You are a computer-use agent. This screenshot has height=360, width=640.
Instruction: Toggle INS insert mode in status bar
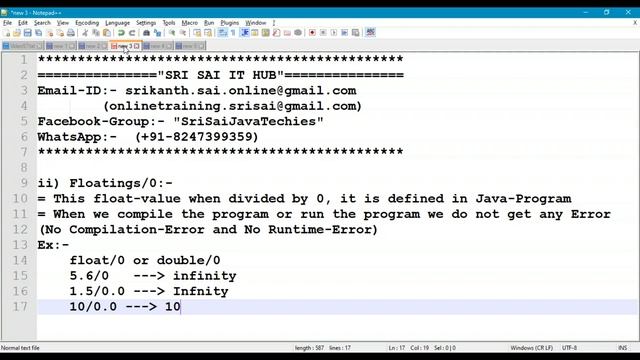622,348
